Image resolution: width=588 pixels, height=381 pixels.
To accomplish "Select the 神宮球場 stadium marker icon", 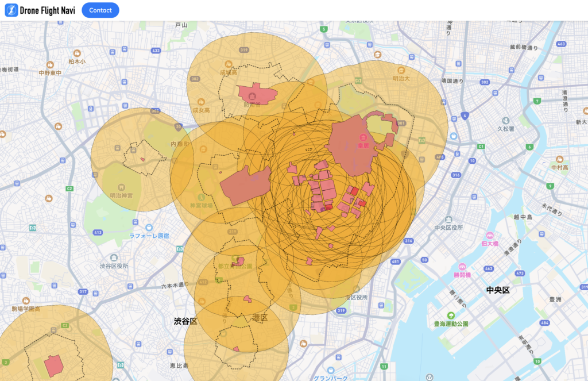I will (202, 197).
